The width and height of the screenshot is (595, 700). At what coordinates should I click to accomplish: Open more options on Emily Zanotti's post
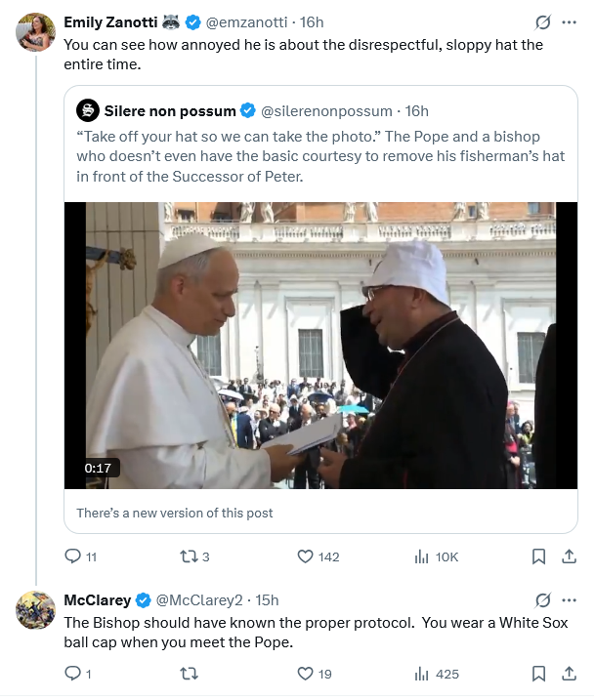click(570, 21)
